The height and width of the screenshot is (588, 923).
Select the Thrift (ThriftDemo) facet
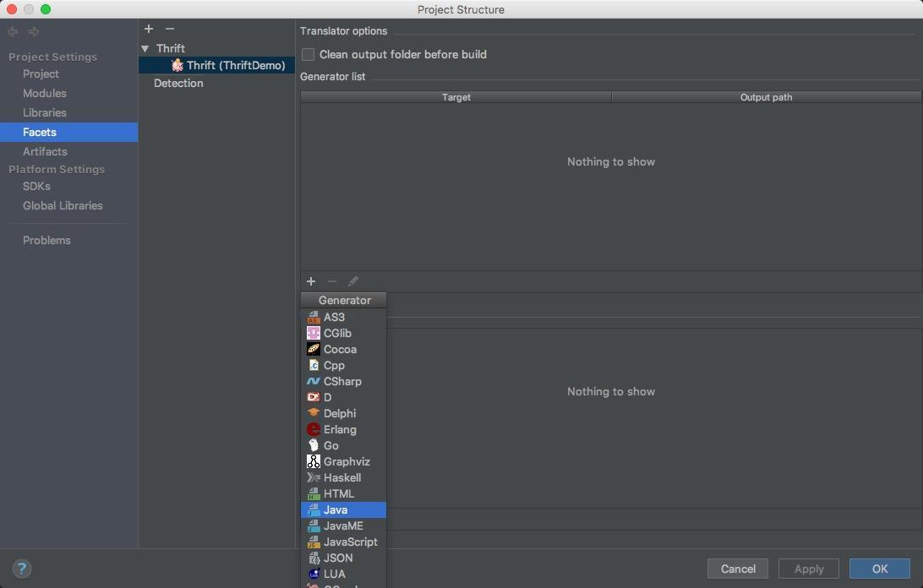(216, 65)
